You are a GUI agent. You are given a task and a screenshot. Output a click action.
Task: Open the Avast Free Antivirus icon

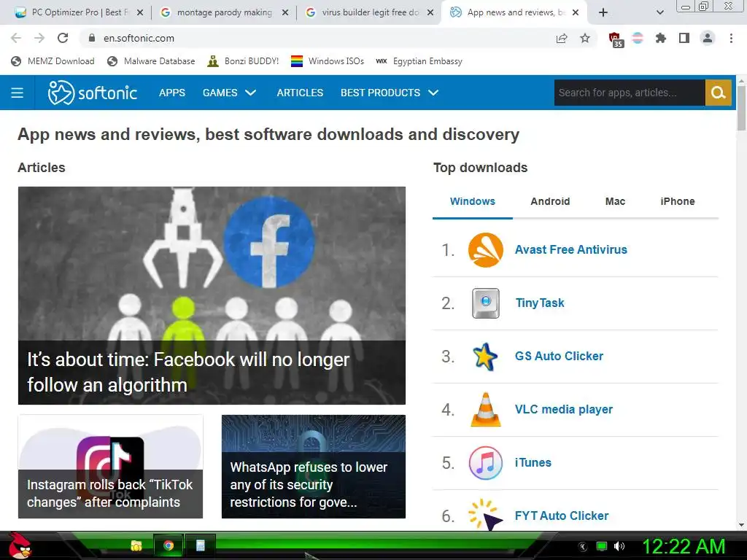485,250
